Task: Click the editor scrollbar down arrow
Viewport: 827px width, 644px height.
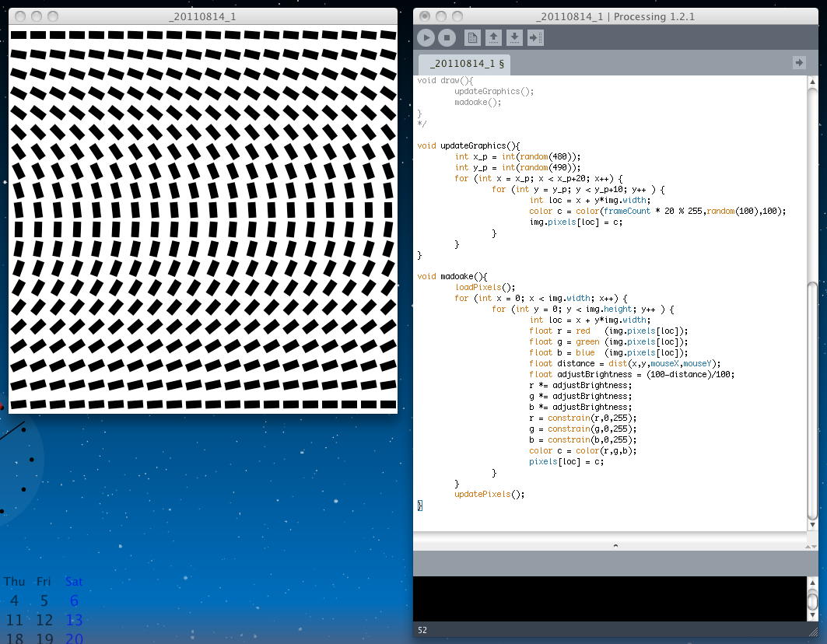Action: coord(812,525)
